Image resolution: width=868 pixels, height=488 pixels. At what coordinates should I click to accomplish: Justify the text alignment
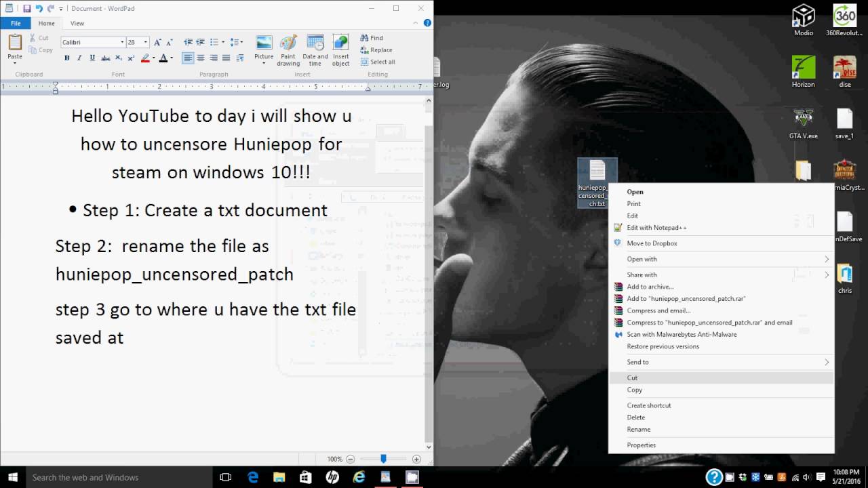coord(226,58)
